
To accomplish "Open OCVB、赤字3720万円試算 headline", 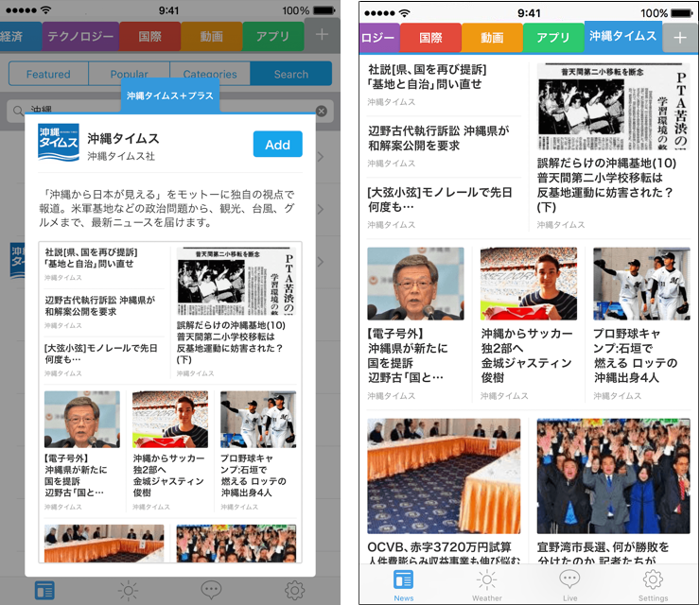I will tap(444, 553).
